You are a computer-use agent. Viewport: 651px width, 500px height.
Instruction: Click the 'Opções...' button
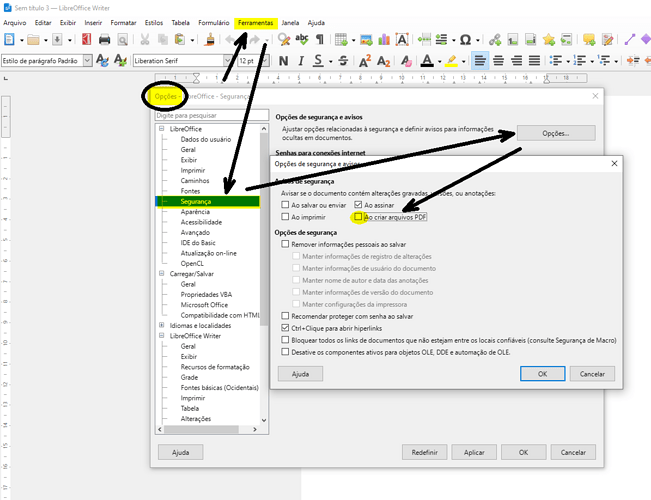(556, 133)
